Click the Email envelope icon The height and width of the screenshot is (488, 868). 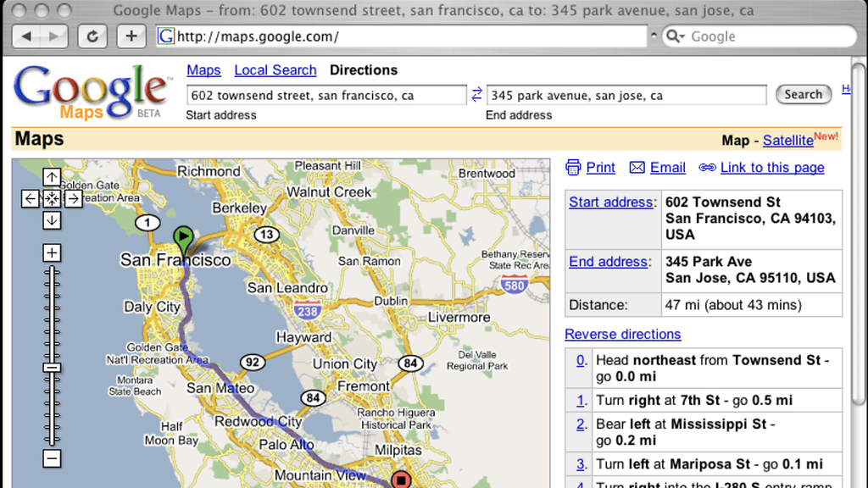point(636,168)
